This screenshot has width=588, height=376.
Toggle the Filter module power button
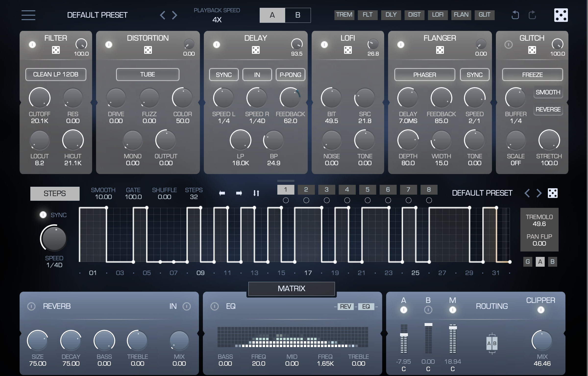pos(32,45)
